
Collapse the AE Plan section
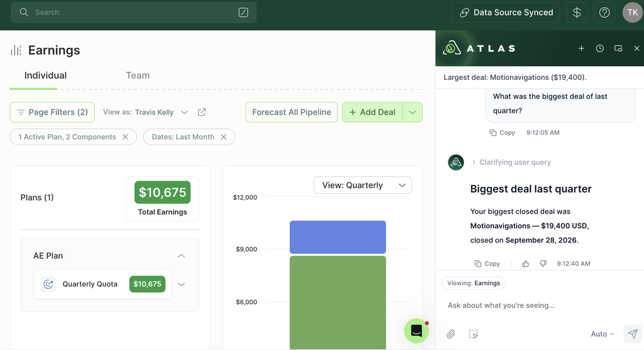[181, 256]
